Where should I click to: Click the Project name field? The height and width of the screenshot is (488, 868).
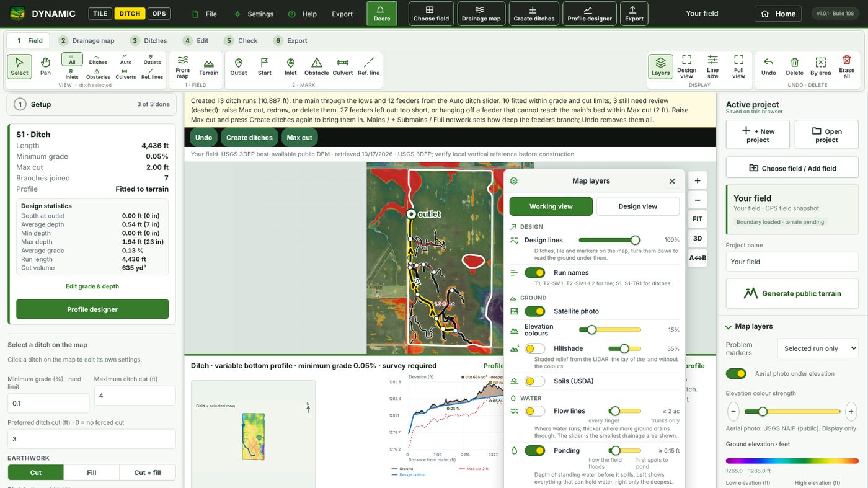pos(792,262)
